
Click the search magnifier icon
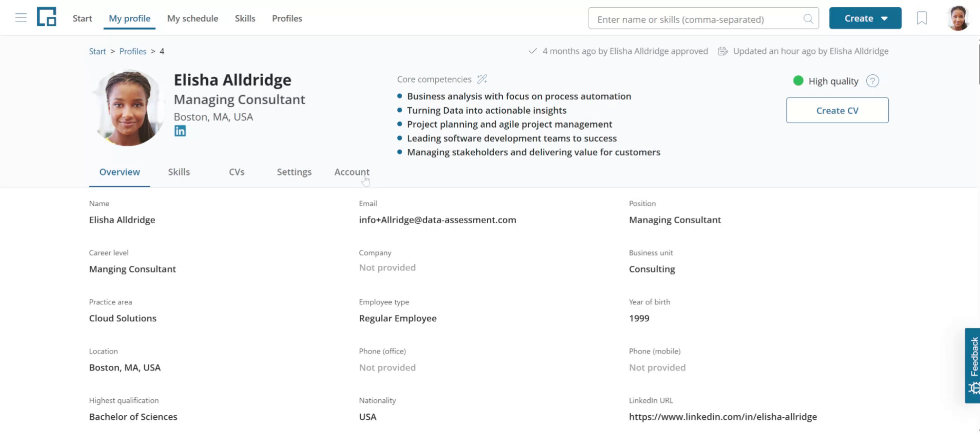(x=808, y=19)
